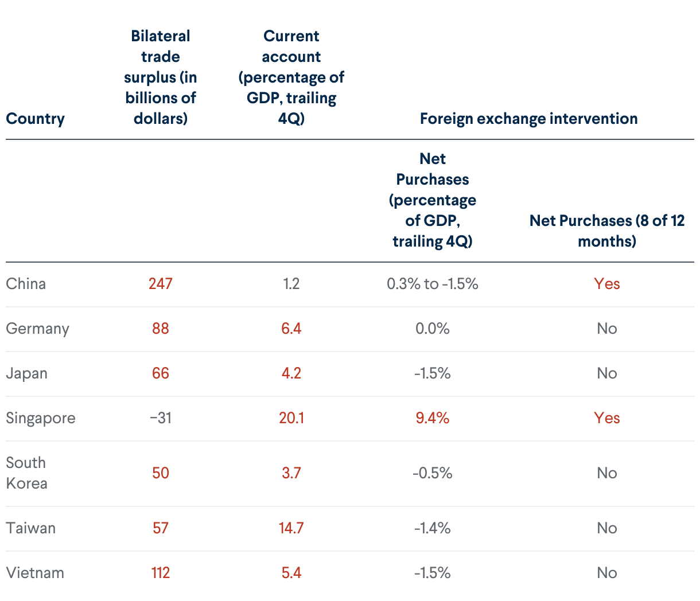Viewport: 700px width, 601px height.
Task: Click Germany's country name cell
Action: pyautogui.click(x=37, y=329)
